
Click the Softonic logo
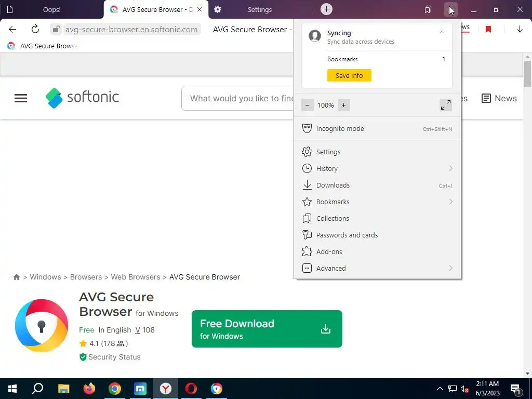tap(82, 98)
